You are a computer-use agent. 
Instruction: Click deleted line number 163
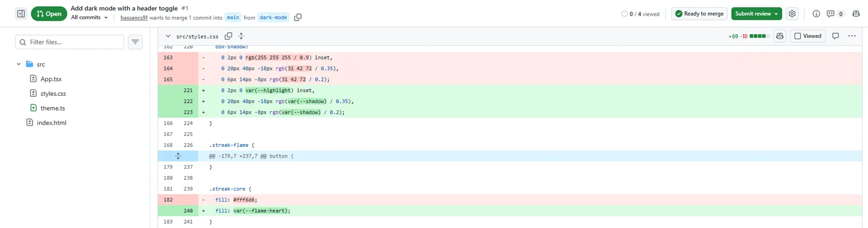click(168, 57)
